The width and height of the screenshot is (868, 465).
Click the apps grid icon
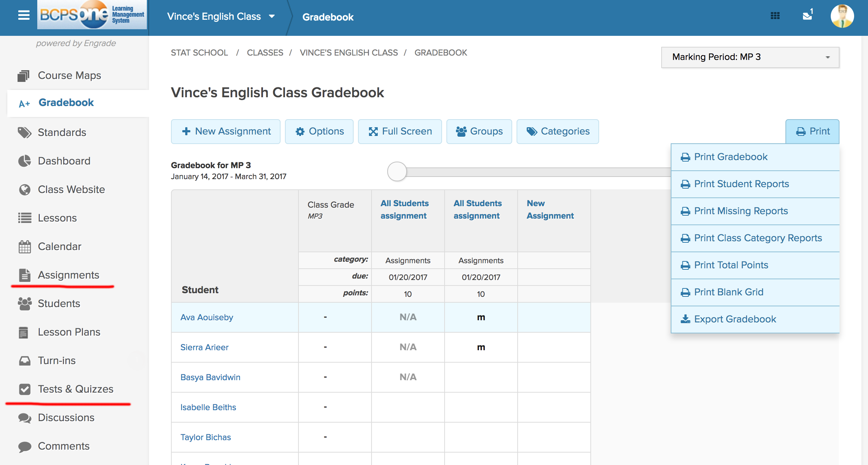click(775, 16)
